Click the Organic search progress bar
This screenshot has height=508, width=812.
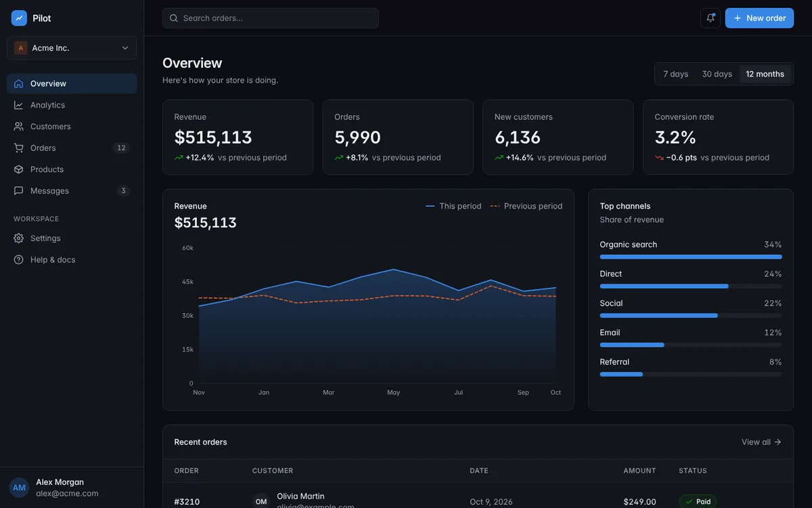coord(691,257)
